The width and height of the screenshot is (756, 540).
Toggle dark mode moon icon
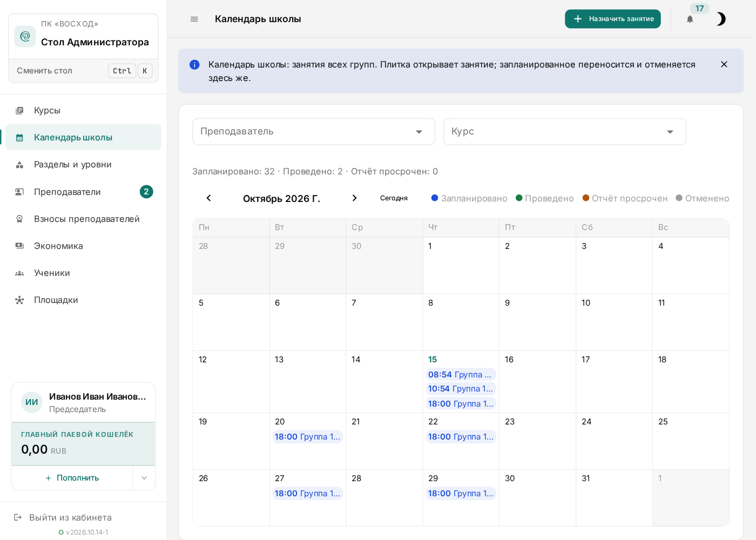tap(720, 19)
